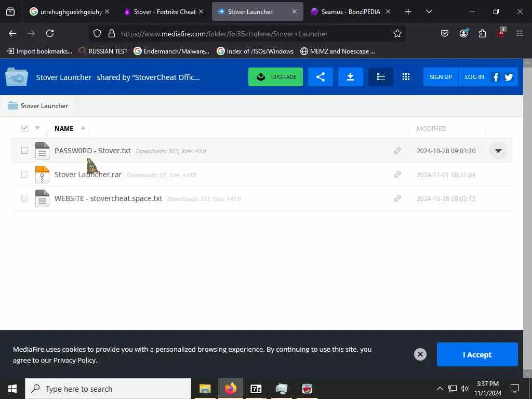
Task: Copy link for PASSWORD - Stover.txt
Action: point(397,151)
